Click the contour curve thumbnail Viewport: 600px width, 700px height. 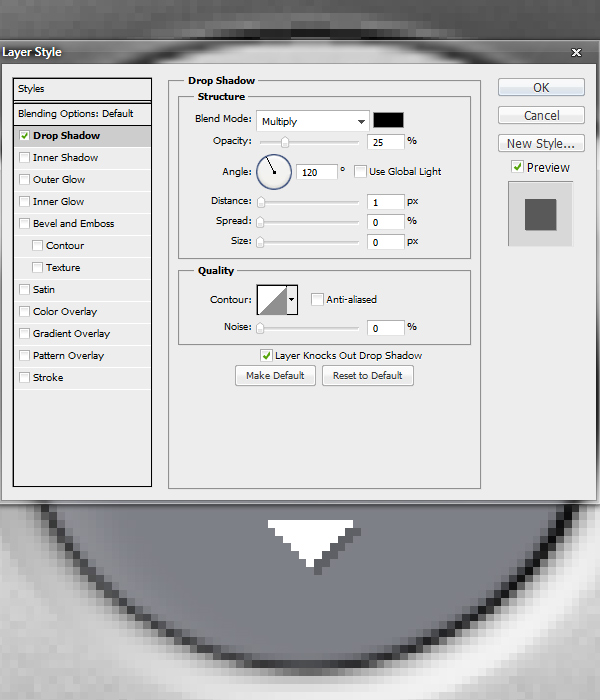(x=272, y=300)
